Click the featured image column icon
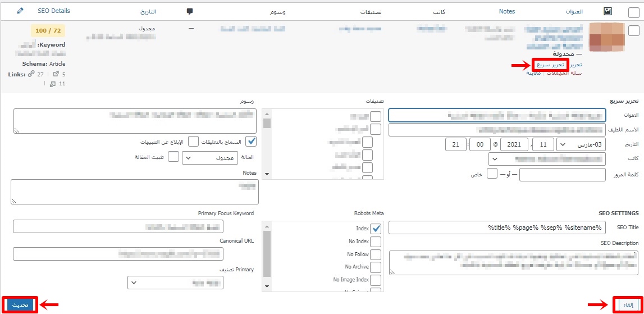The height and width of the screenshot is (314, 644). [608, 11]
